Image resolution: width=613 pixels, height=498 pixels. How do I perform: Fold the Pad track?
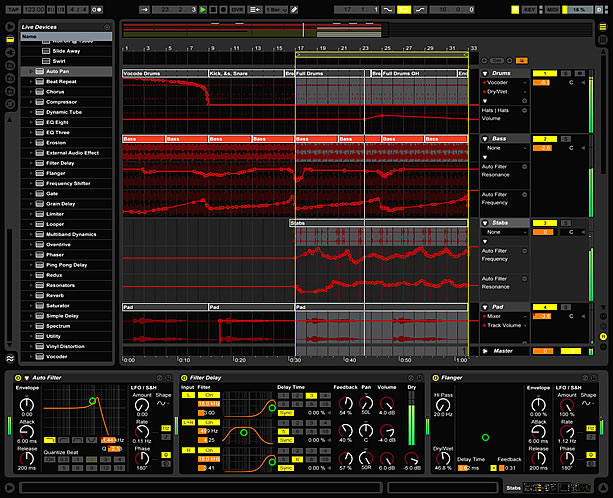(485, 307)
